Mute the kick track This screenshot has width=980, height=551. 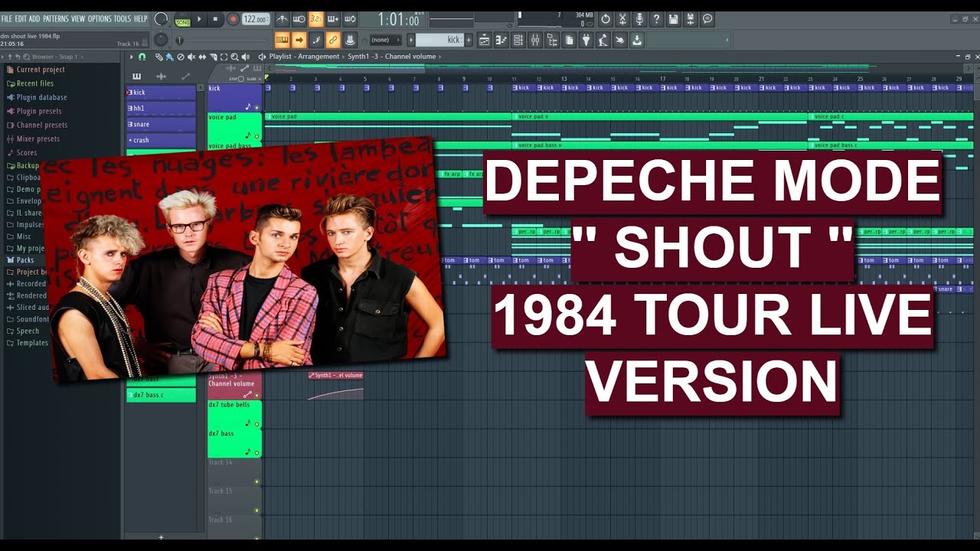pos(256,108)
